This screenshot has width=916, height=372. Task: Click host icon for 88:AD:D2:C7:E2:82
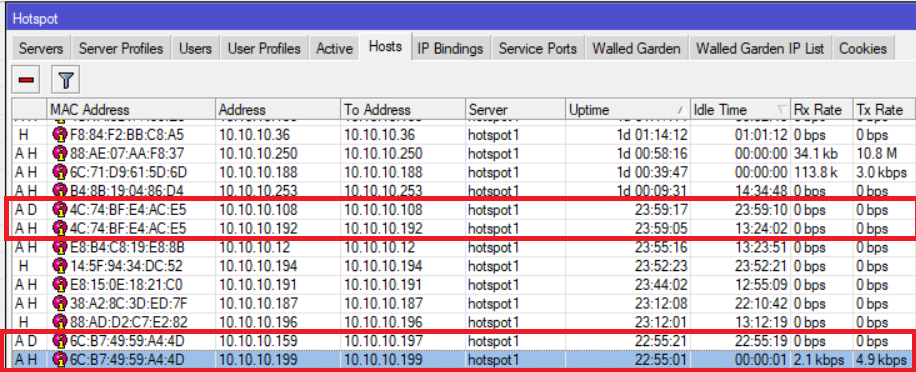pos(60,322)
